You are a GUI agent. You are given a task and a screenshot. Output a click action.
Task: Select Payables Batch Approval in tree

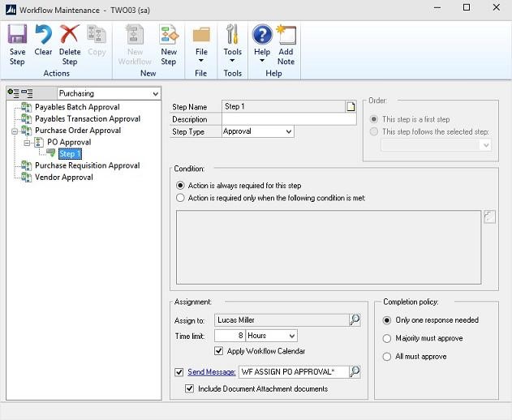[77, 107]
